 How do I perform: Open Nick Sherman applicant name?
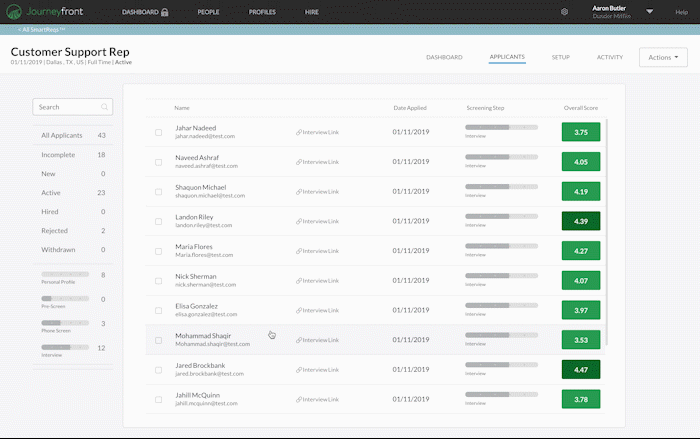[x=196, y=276]
